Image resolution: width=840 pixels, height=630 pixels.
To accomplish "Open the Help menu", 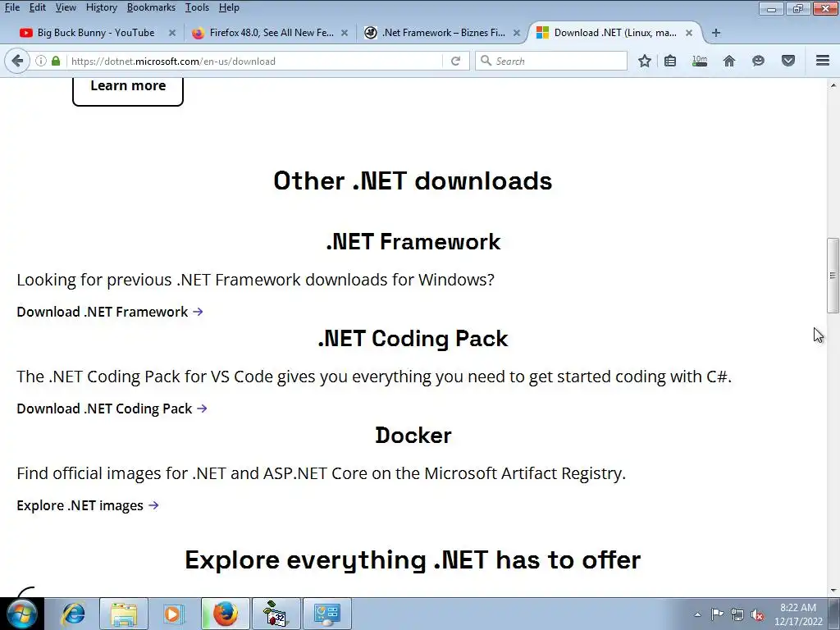I will pos(229,7).
